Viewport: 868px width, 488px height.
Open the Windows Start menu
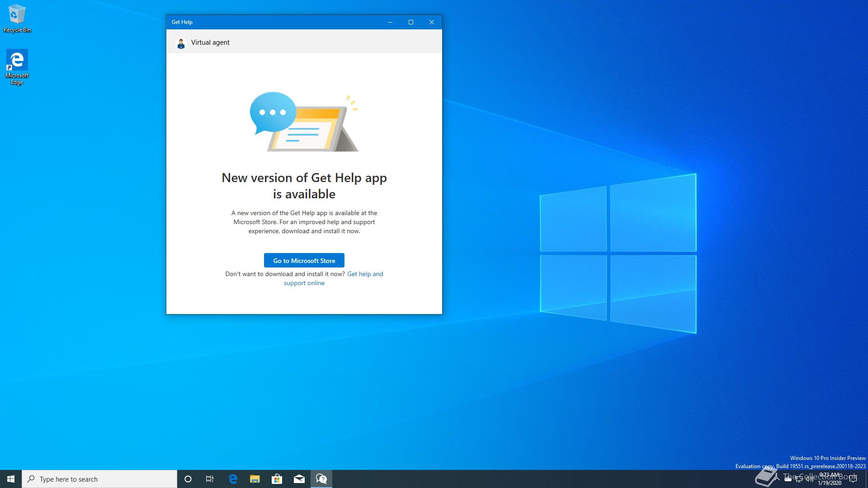[x=11, y=479]
